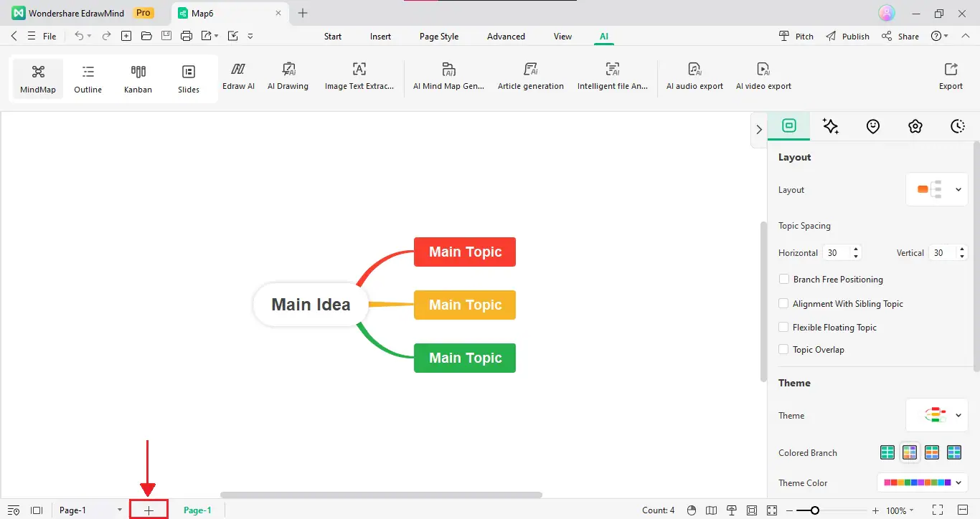The height and width of the screenshot is (519, 980).
Task: Zoom in with the plus button
Action: (875, 510)
